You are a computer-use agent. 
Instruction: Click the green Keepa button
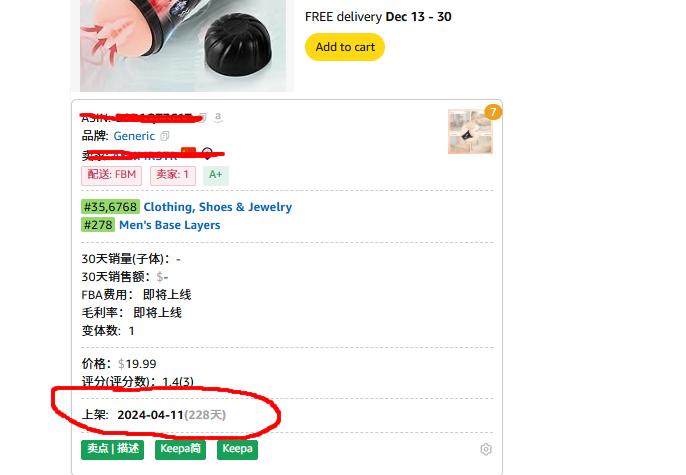click(237, 449)
